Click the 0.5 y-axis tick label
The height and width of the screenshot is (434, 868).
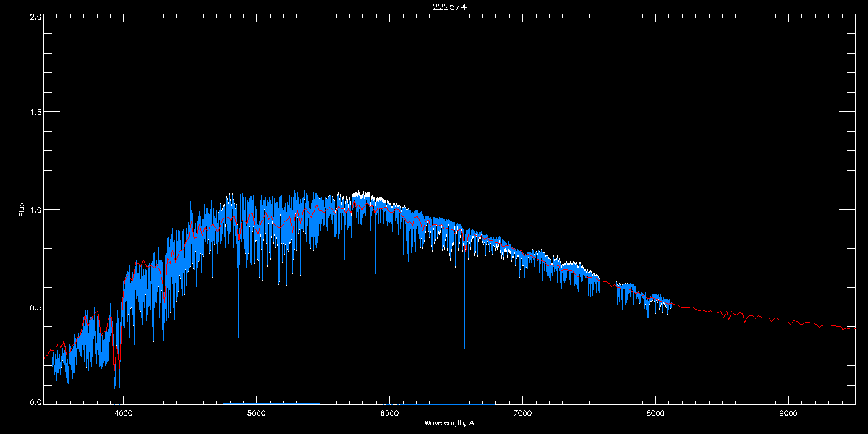pyautogui.click(x=35, y=307)
